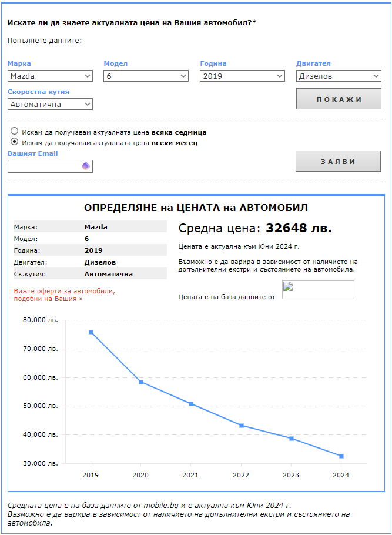Open the Година dropdown showing 2019

(x=242, y=76)
